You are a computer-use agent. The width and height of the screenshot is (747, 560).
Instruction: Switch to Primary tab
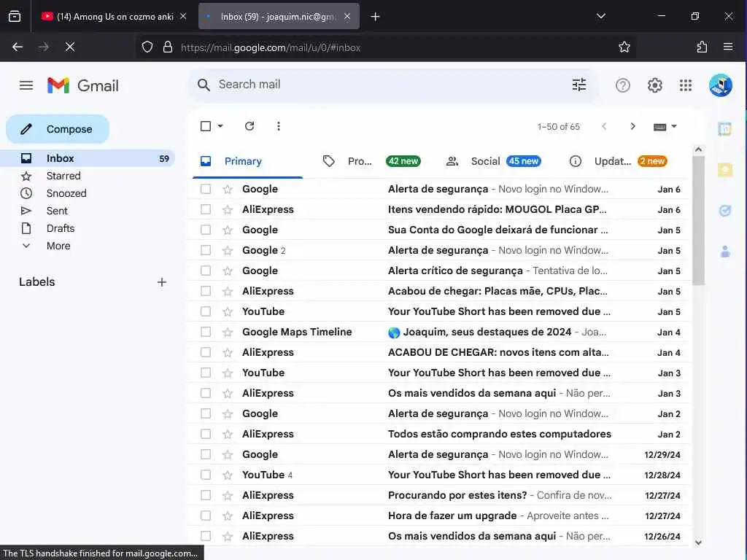click(x=247, y=161)
